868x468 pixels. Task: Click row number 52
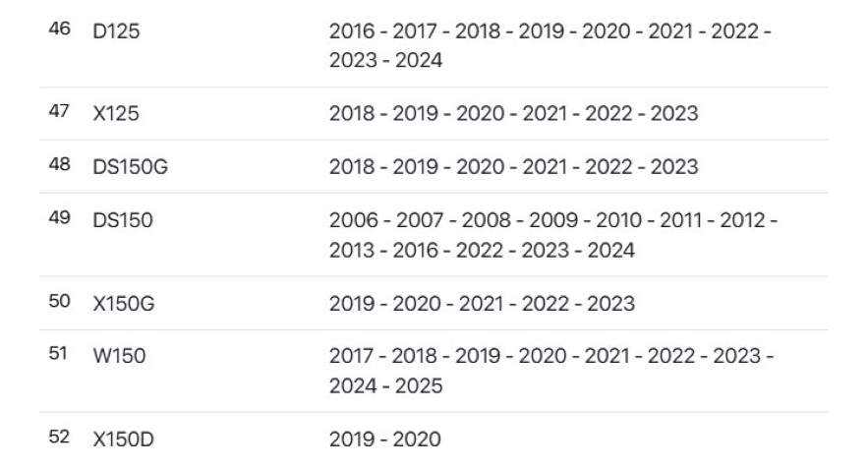pos(58,438)
